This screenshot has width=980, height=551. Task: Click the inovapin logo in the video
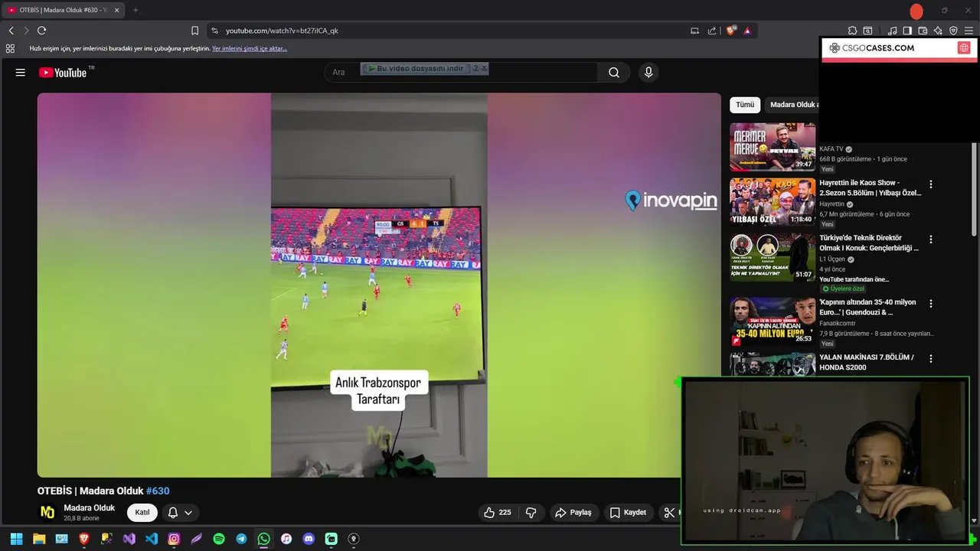[x=671, y=201]
